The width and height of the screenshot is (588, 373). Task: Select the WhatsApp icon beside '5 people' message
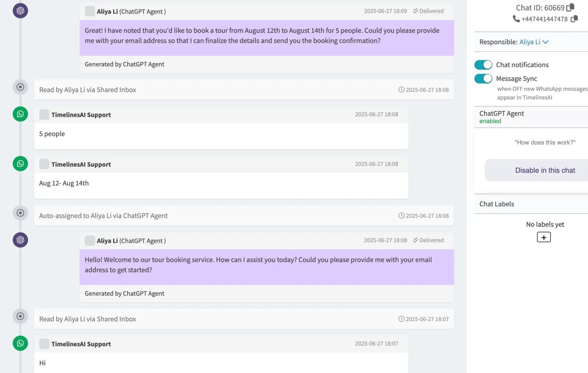(x=20, y=114)
